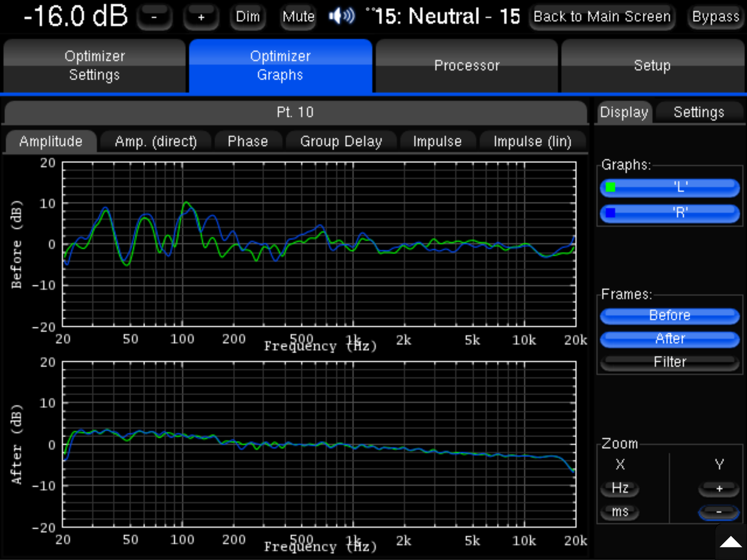
Task: Click the 'Graphs:' section label
Action: [x=626, y=165]
